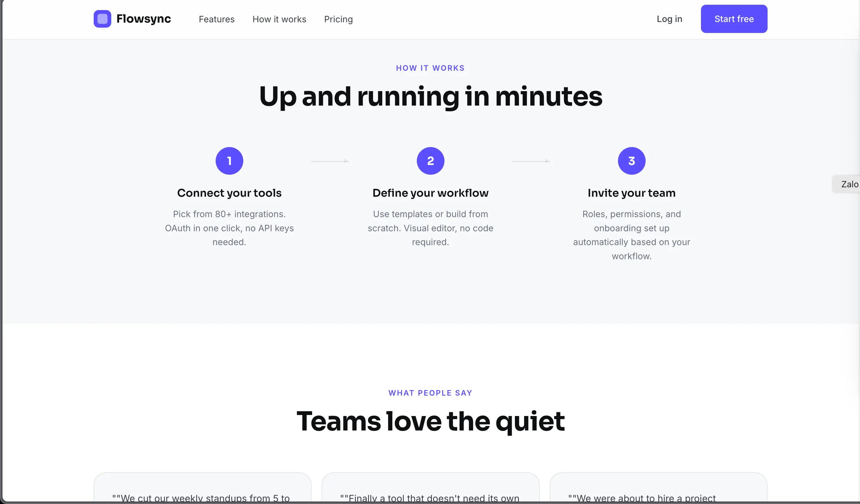The image size is (860, 504).
Task: Click the testimonial card starting with Finally a tool
Action: pos(430,487)
